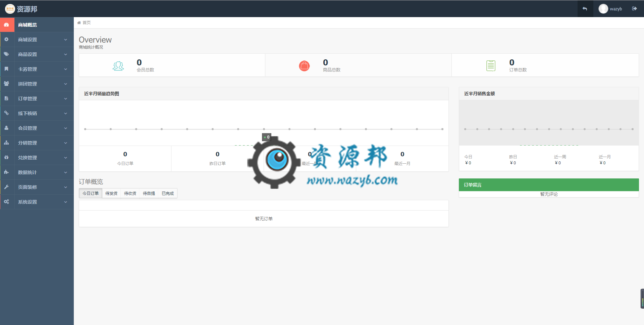The height and width of the screenshot is (325, 644).
Task: Click the 商城概览 dashboard icon
Action: click(6, 25)
